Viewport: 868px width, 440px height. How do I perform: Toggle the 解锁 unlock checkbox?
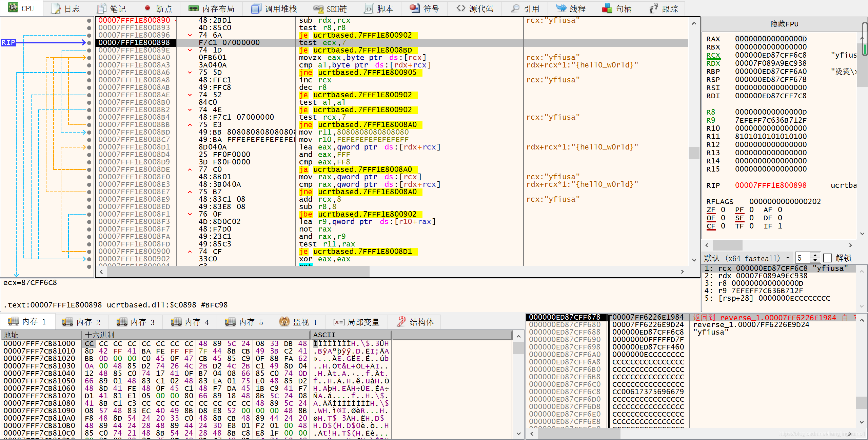[x=828, y=258]
